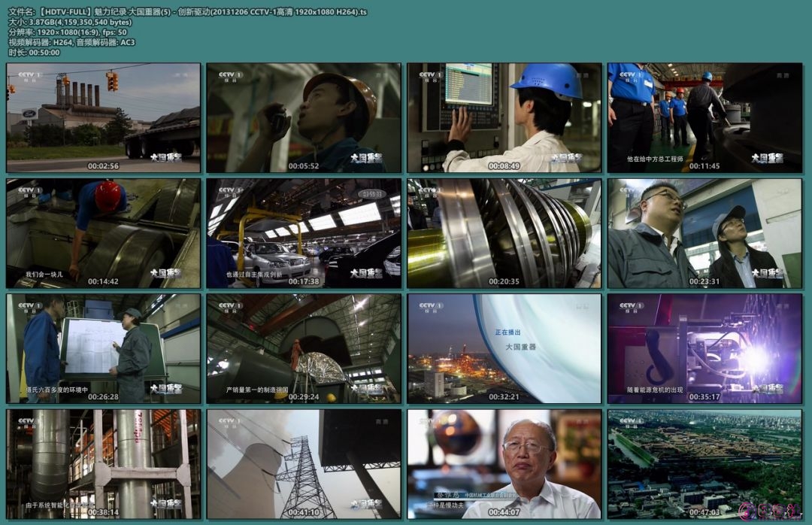Open the thumbnail at 00:47:03
Screen dimensions: 812x525
tap(704, 464)
